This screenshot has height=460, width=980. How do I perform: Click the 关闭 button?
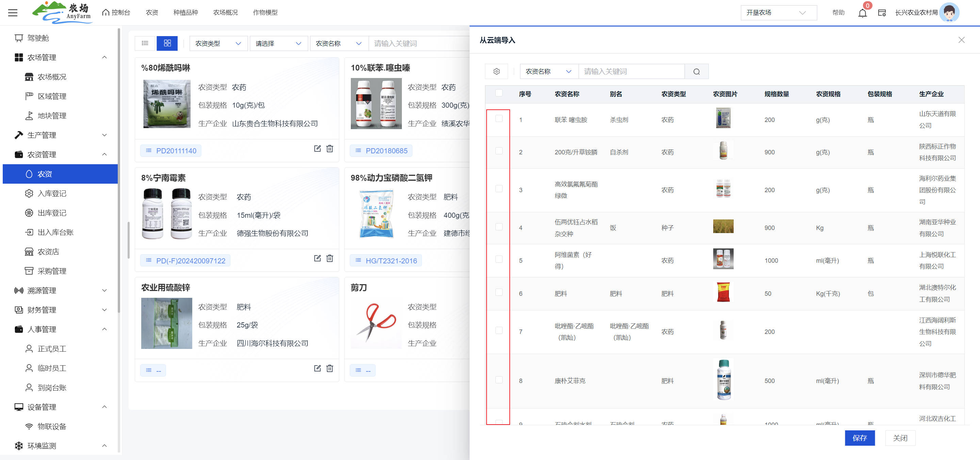tap(900, 438)
